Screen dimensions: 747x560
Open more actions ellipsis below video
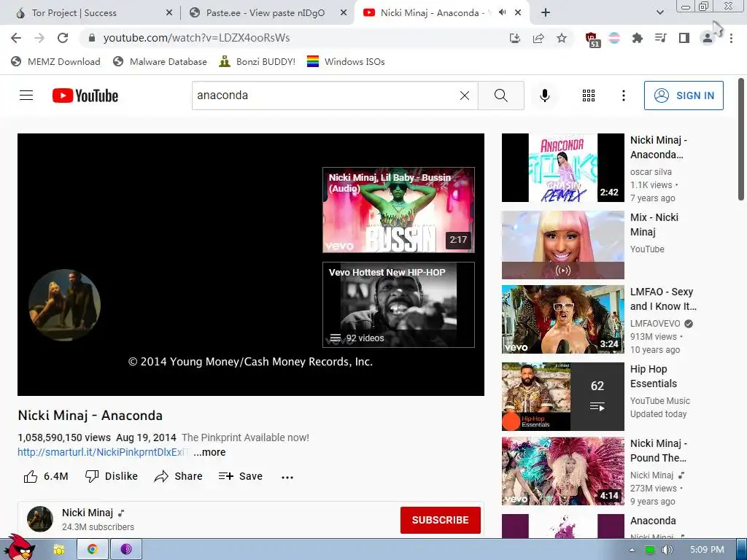click(287, 477)
